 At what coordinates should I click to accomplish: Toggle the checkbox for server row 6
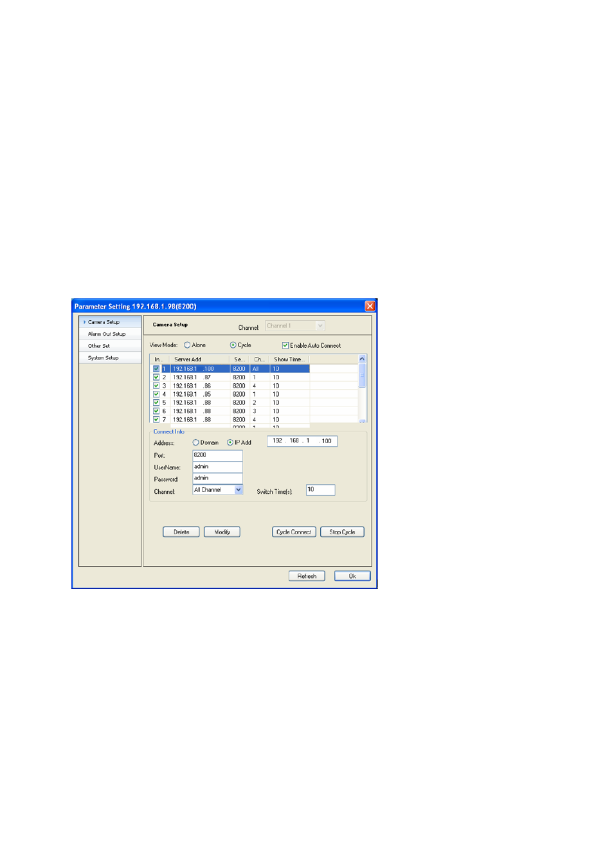click(156, 411)
